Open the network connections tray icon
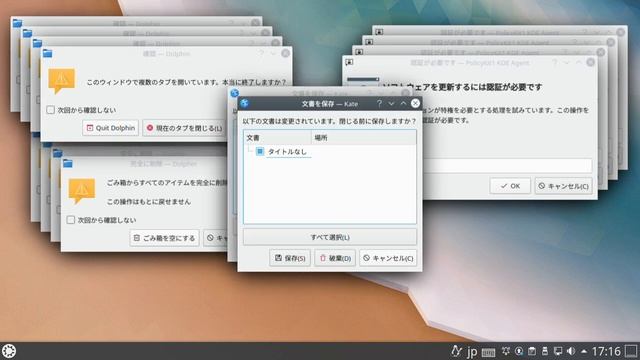640x360 pixels. pyautogui.click(x=558, y=351)
